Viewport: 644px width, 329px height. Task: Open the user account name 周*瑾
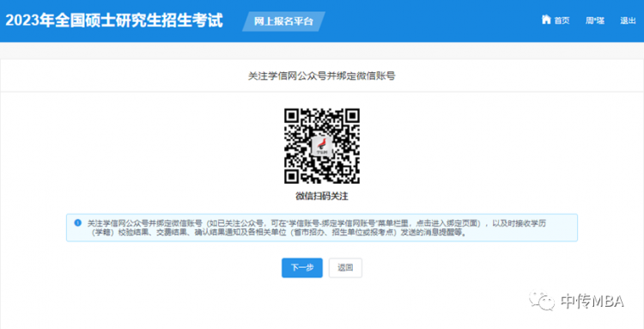tap(595, 21)
